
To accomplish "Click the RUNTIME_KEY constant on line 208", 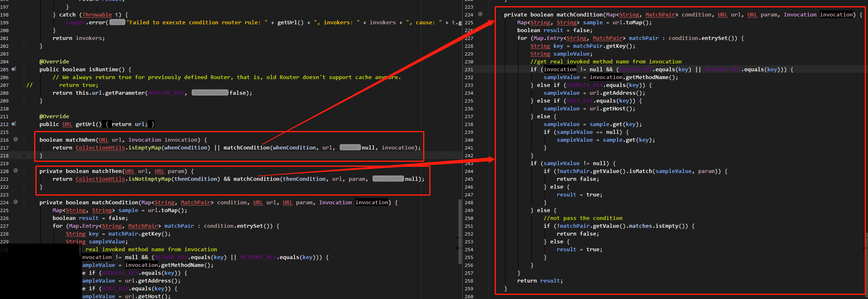I will (166, 93).
